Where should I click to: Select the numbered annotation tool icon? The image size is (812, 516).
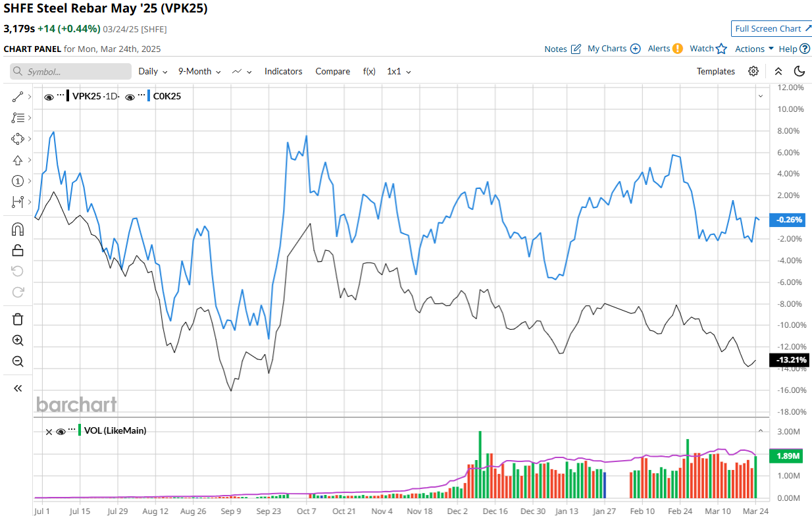[18, 181]
